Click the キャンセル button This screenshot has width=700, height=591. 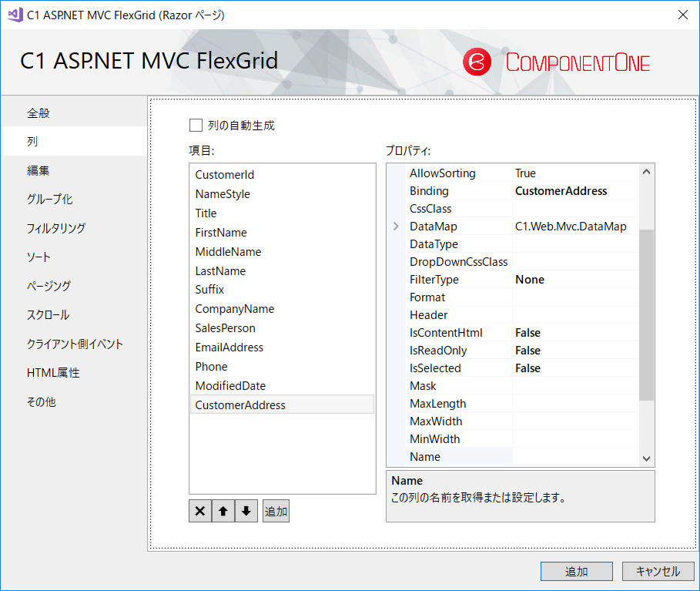pos(658,571)
